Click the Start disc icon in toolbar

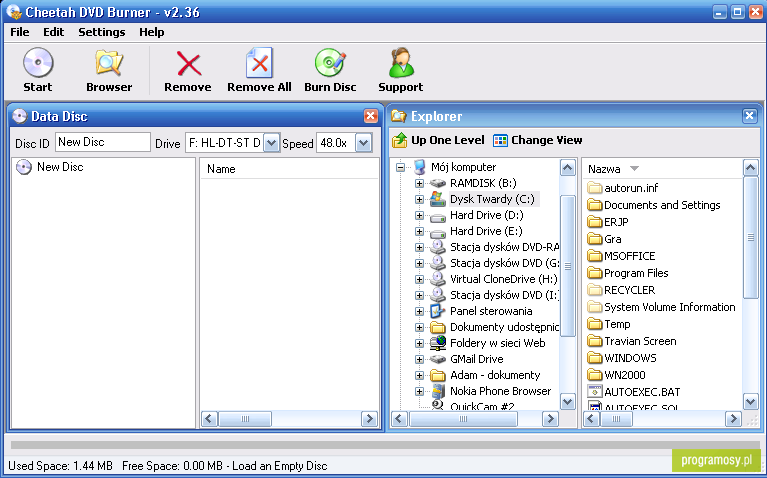38,63
